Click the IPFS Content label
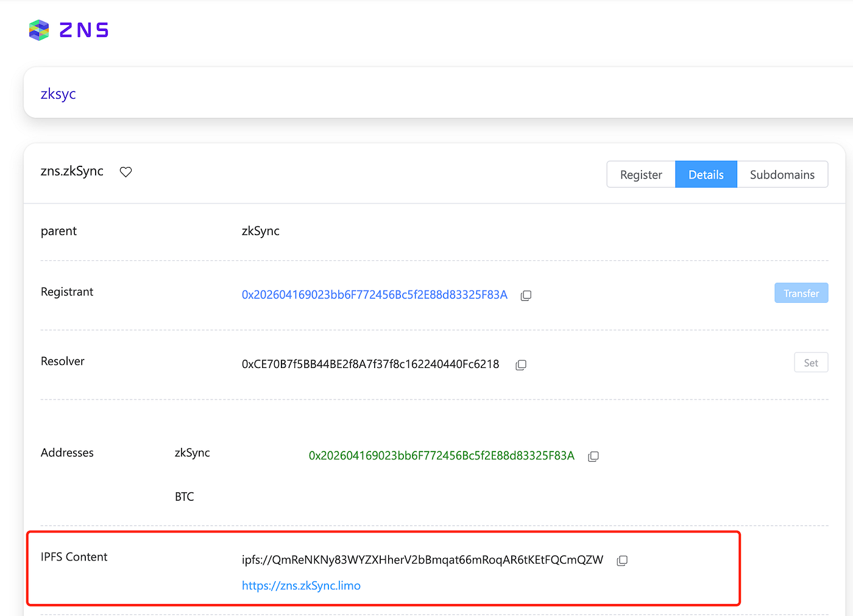 click(x=74, y=557)
